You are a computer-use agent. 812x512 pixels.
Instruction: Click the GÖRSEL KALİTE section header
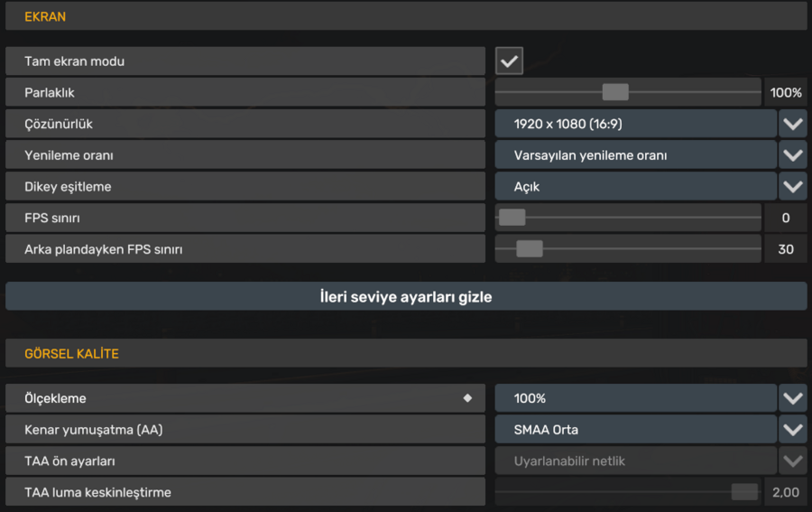point(406,354)
